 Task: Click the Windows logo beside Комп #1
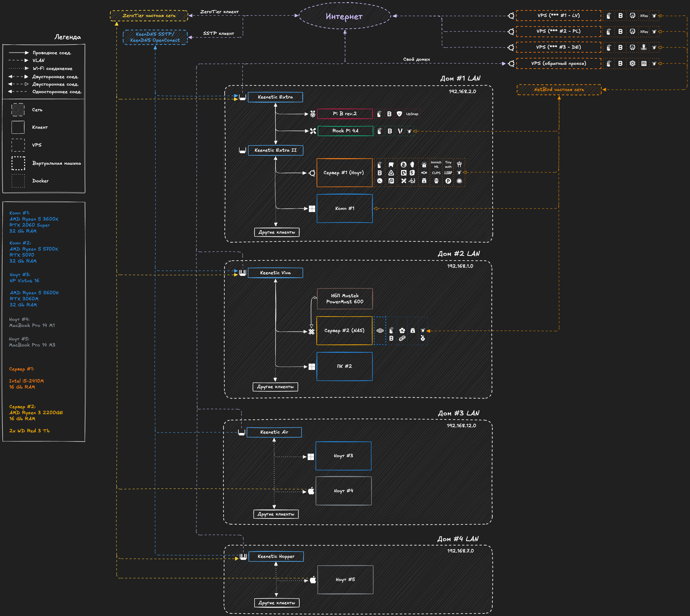[312, 209]
